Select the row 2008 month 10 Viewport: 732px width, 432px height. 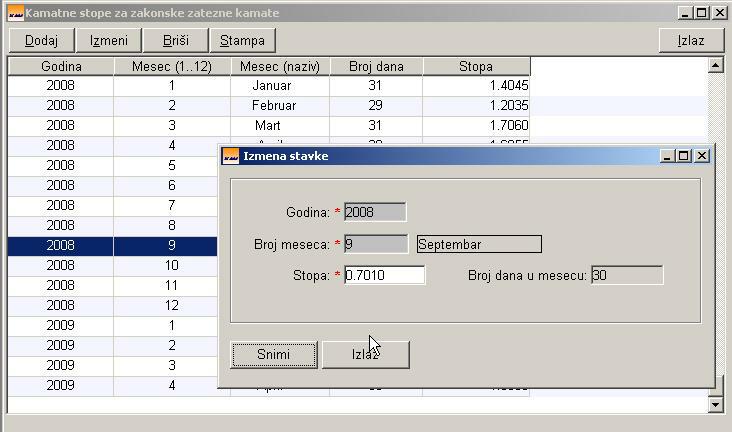[113, 266]
